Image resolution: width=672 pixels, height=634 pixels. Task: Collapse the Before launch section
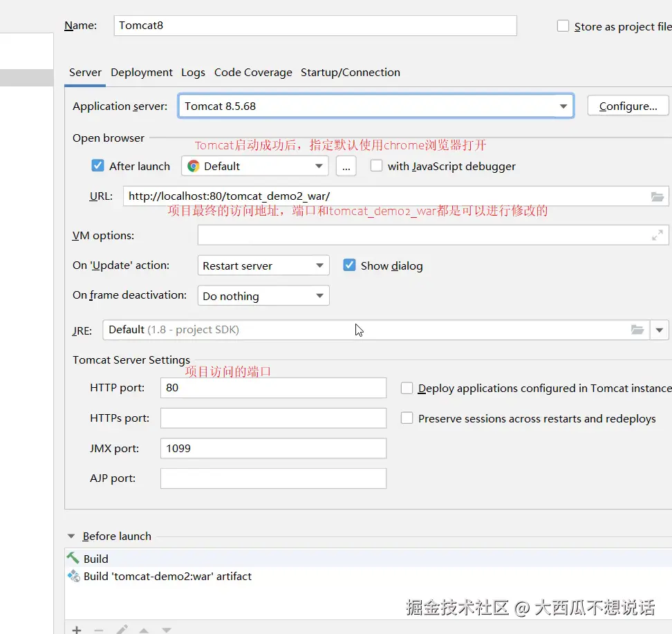(x=72, y=537)
